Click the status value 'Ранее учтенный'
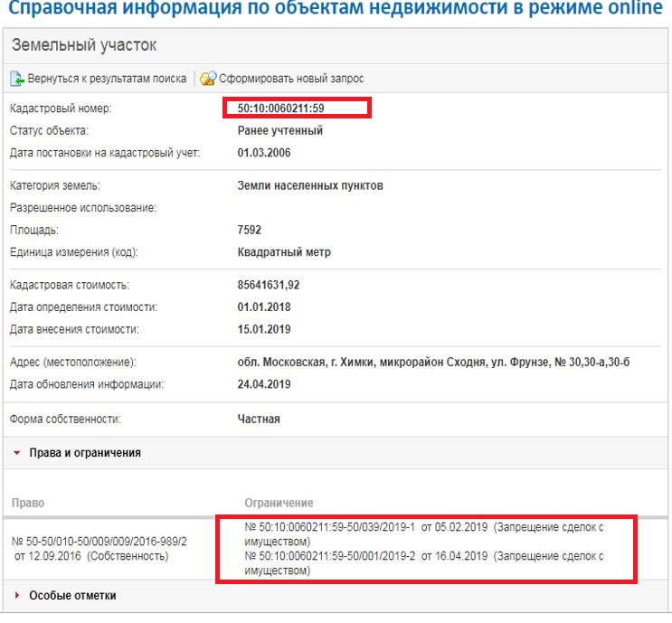The height and width of the screenshot is (623, 672). tap(280, 131)
